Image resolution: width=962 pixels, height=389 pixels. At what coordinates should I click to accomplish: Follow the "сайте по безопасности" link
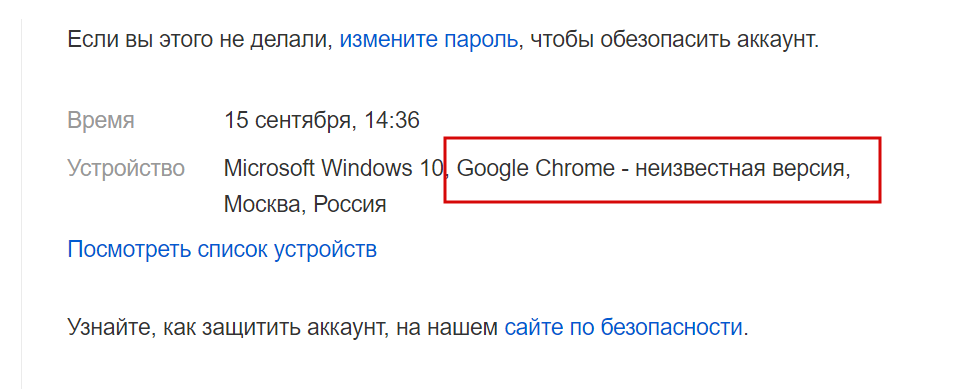point(623,327)
